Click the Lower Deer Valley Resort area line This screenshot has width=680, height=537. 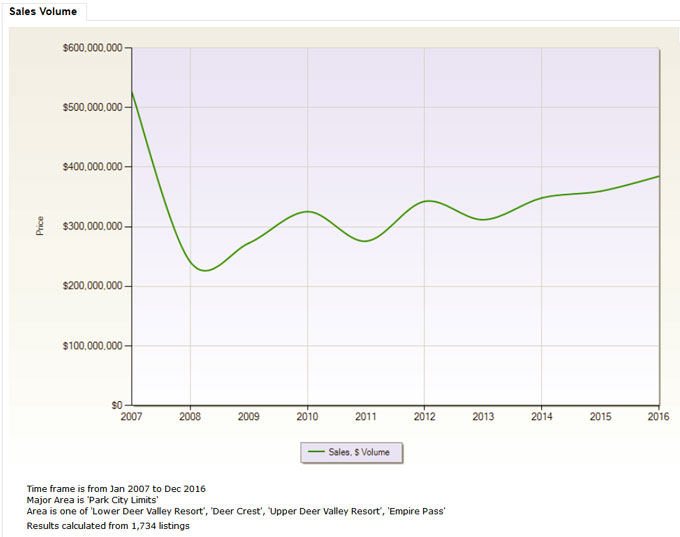236,511
